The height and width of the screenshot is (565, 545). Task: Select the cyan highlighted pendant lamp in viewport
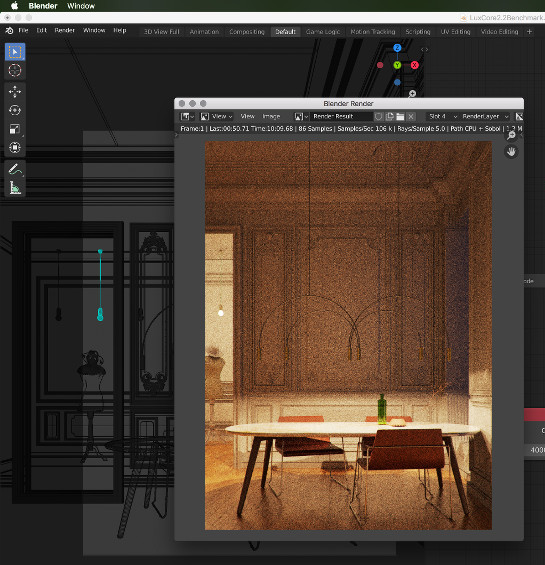100,285
